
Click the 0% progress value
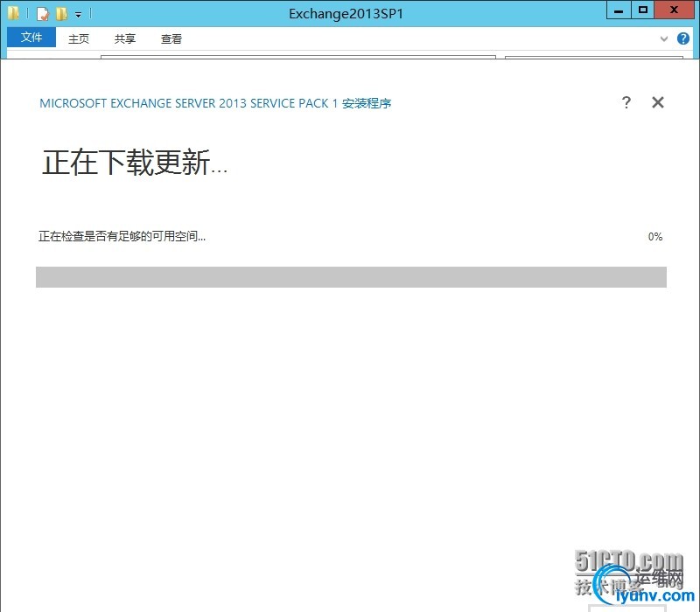[x=654, y=236]
